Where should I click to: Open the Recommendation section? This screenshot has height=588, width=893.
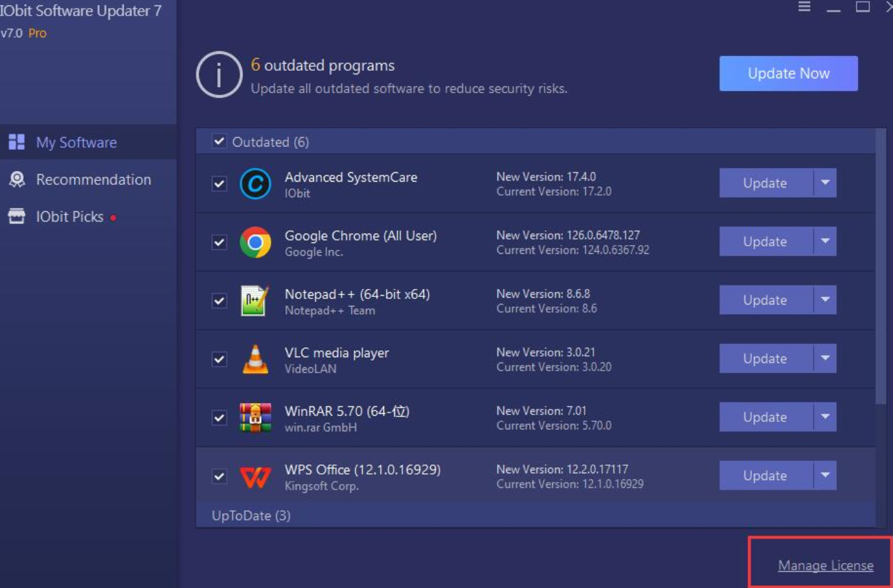[88, 180]
